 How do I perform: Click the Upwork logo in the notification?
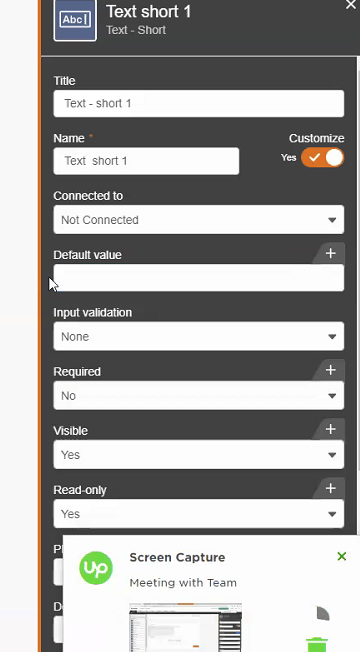click(x=96, y=568)
